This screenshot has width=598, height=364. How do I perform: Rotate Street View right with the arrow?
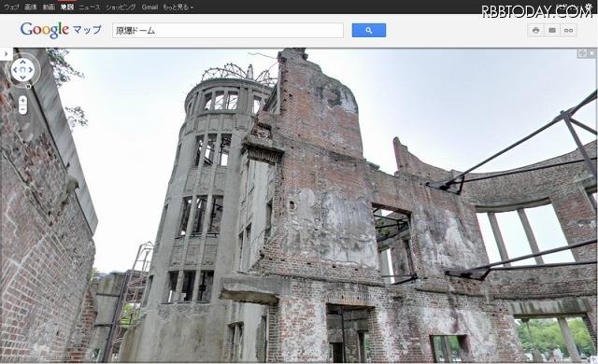click(x=31, y=70)
